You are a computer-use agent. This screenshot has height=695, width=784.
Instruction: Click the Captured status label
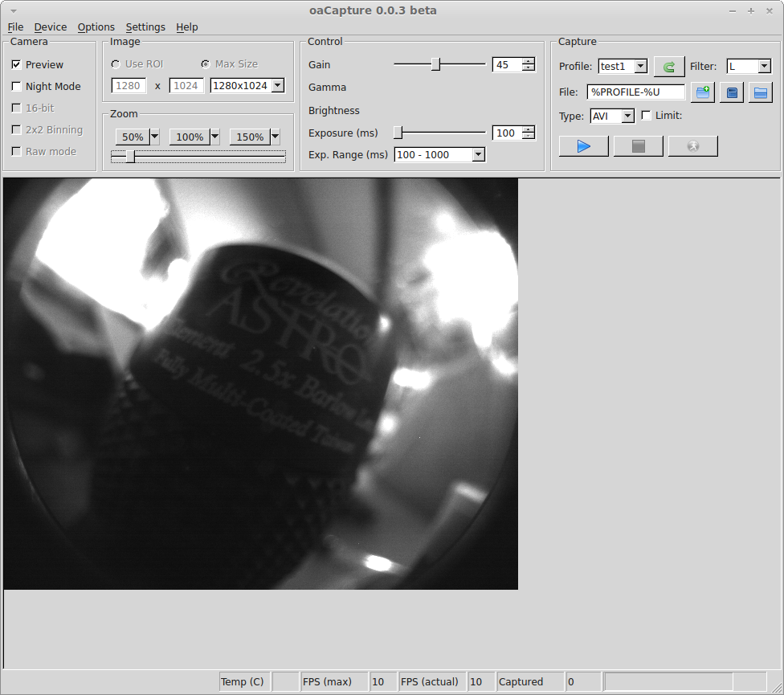[x=521, y=682]
